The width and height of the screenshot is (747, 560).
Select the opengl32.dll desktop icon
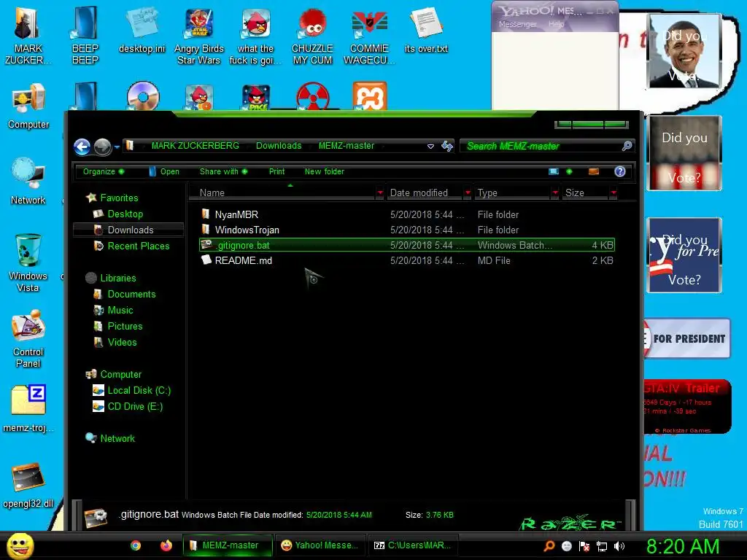click(x=28, y=485)
